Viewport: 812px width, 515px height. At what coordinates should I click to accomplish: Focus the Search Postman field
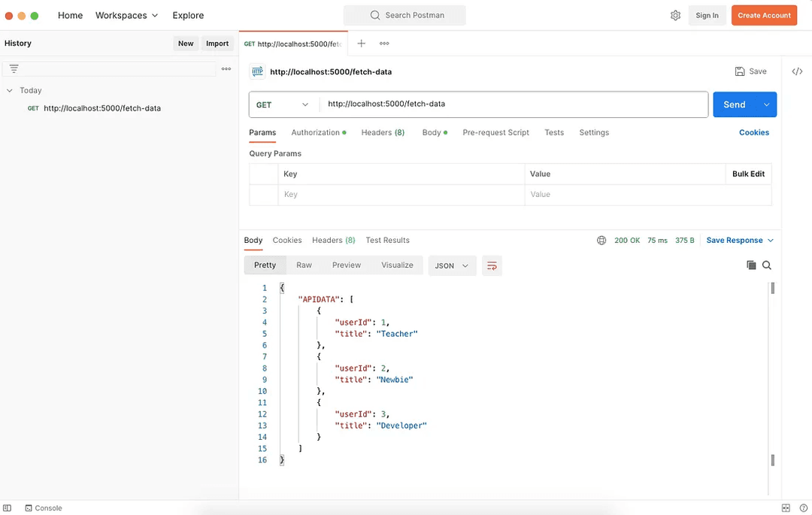pos(404,16)
